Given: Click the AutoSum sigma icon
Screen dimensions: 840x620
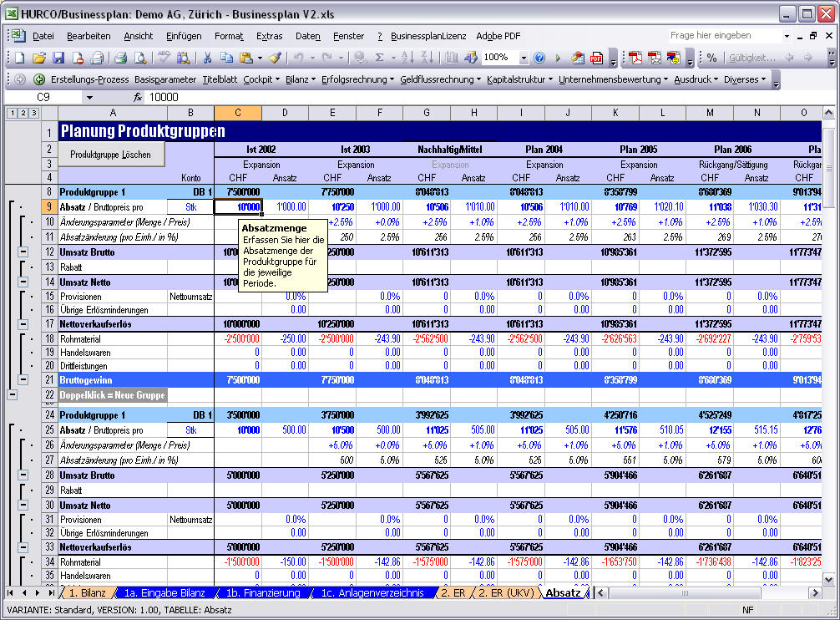Looking at the screenshot, I should 379,58.
